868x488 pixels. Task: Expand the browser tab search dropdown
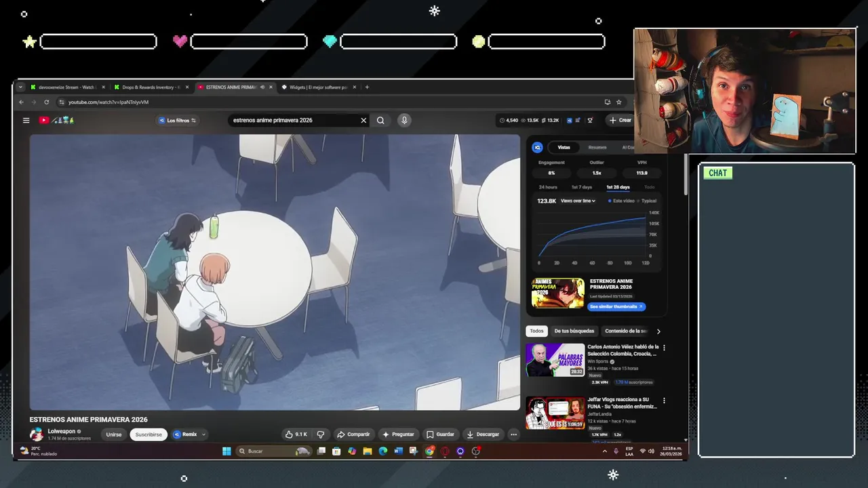pos(20,87)
